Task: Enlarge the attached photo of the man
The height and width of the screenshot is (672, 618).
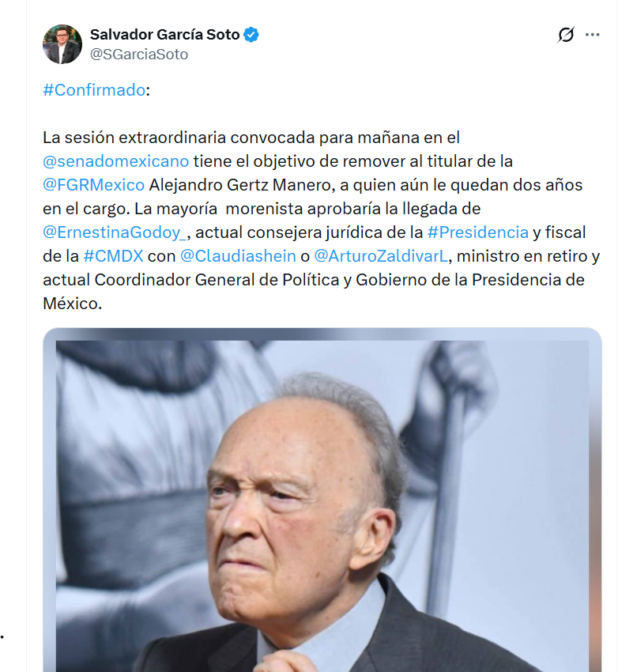Action: point(322,506)
